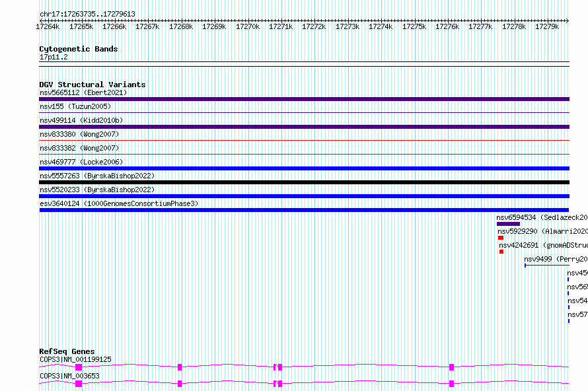Image resolution: width=588 pixels, height=391 pixels.
Task: Click COPS3|NM_001199125 exon near 17268k
Action: [180, 367]
